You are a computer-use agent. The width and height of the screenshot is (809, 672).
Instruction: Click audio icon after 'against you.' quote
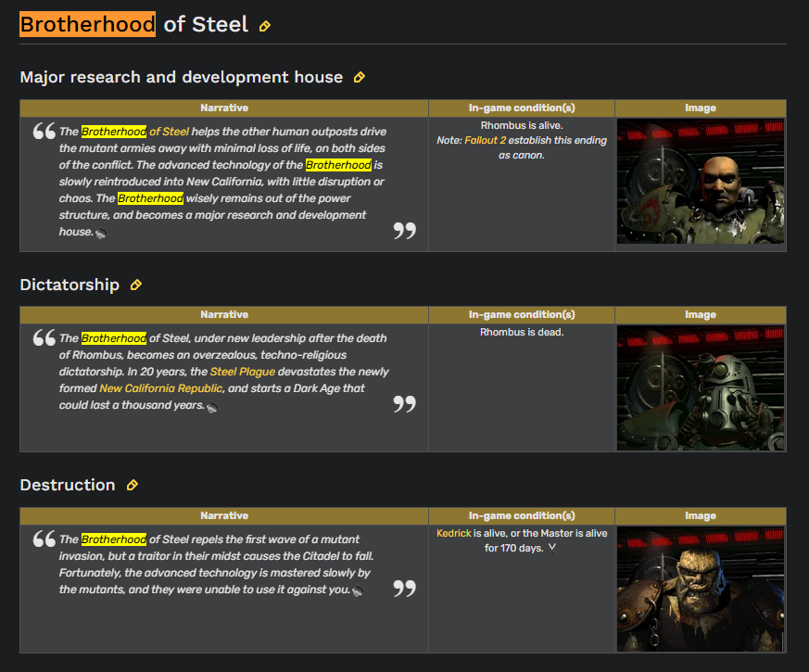click(x=358, y=591)
